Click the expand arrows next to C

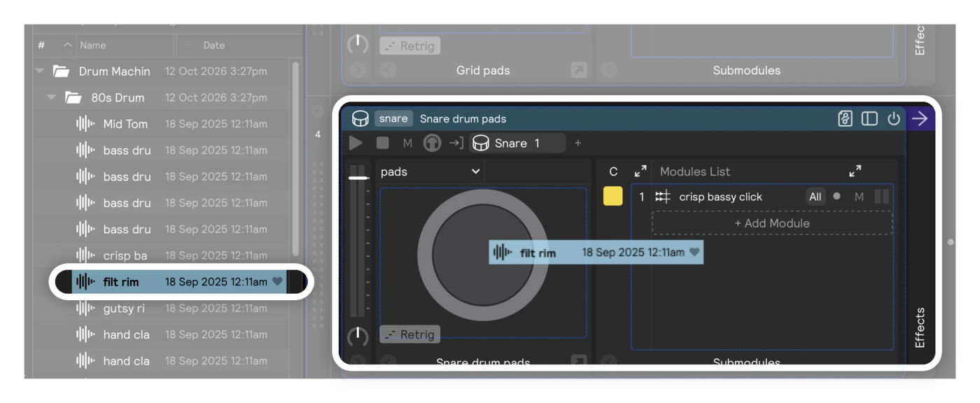coord(640,171)
